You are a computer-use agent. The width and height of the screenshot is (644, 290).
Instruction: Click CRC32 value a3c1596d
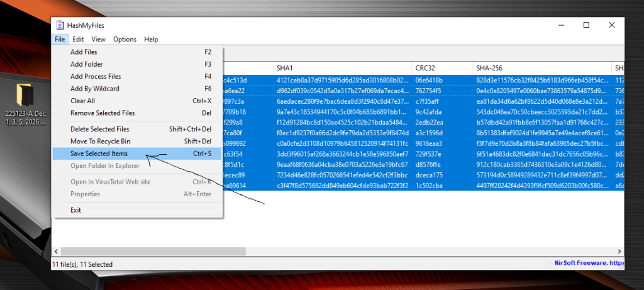coord(429,133)
